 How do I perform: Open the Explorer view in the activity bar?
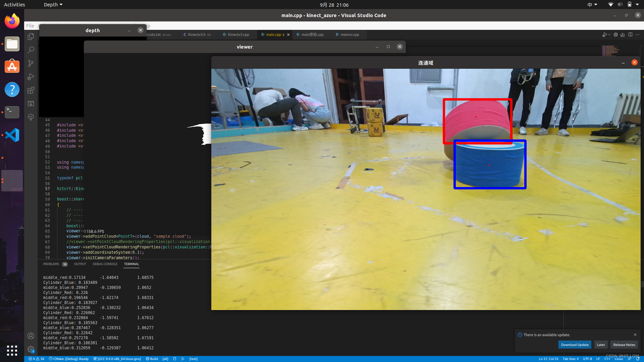point(31,36)
